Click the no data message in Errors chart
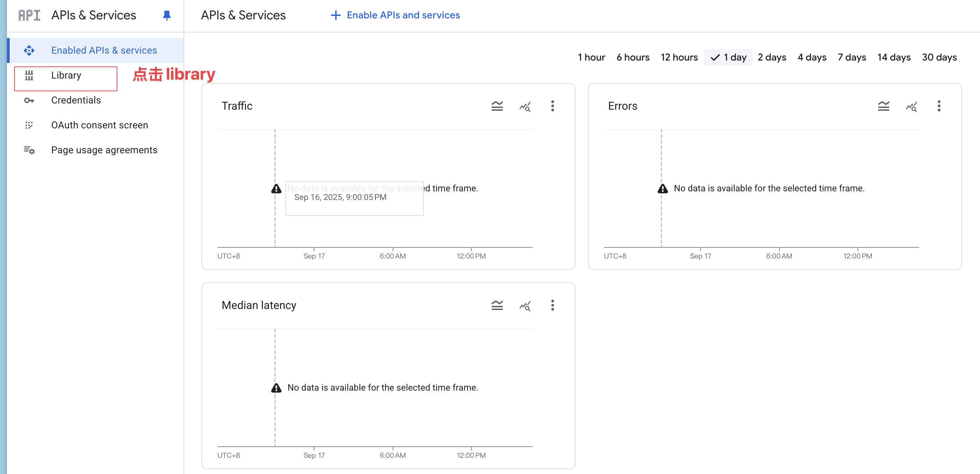980x474 pixels. 769,189
